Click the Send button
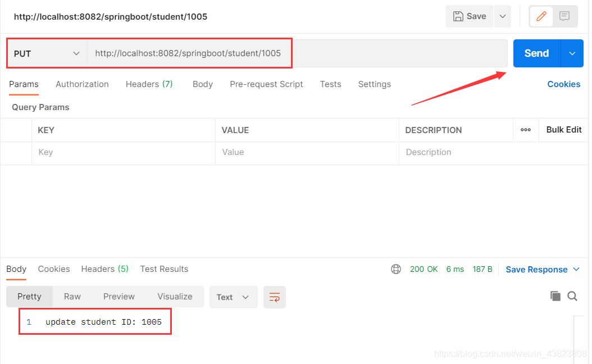 tap(536, 53)
